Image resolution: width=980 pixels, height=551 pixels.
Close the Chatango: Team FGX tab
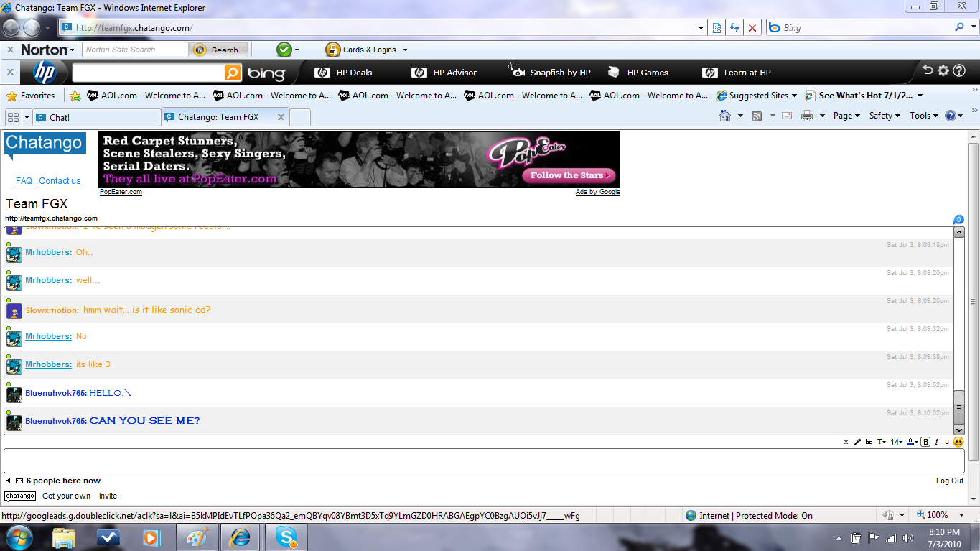coord(281,117)
